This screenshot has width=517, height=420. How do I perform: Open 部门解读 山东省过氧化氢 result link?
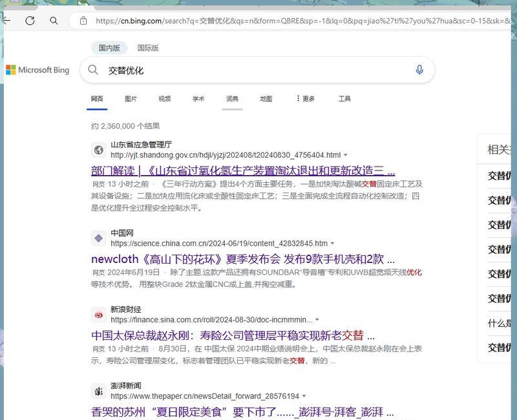coord(243,171)
